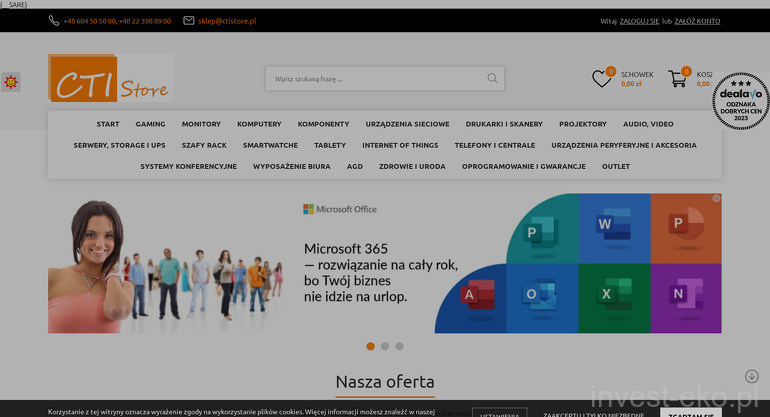Open the shopping cart icon
This screenshot has height=417, width=770.
coord(677,79)
